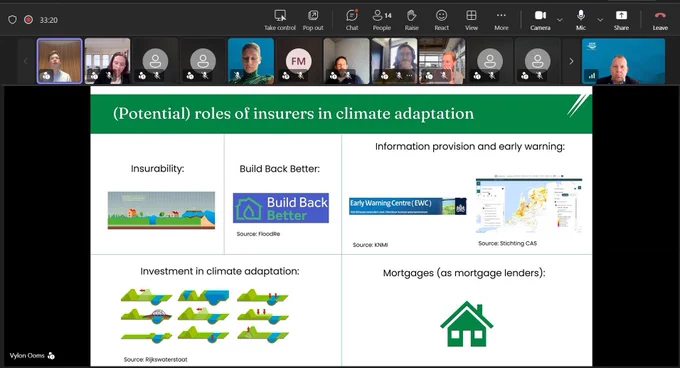Share your screen
Image resolution: width=680 pixels, height=368 pixels.
[621, 20]
